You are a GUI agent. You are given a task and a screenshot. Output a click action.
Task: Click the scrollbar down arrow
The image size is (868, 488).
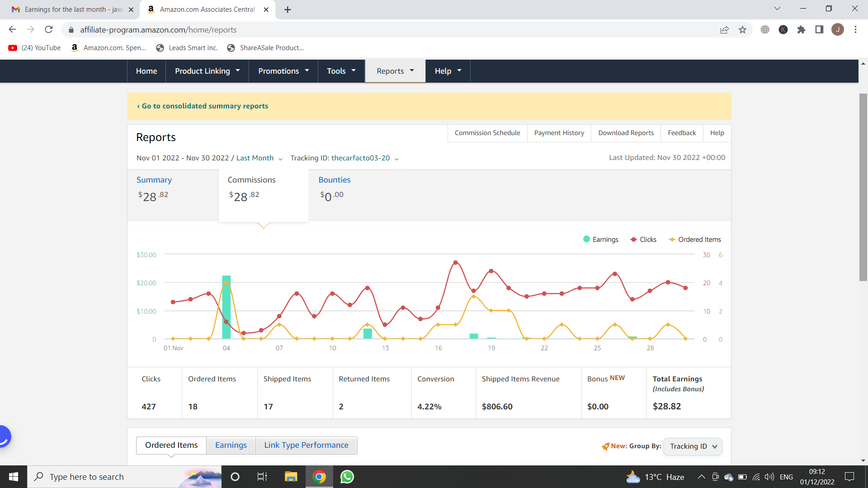tap(863, 461)
